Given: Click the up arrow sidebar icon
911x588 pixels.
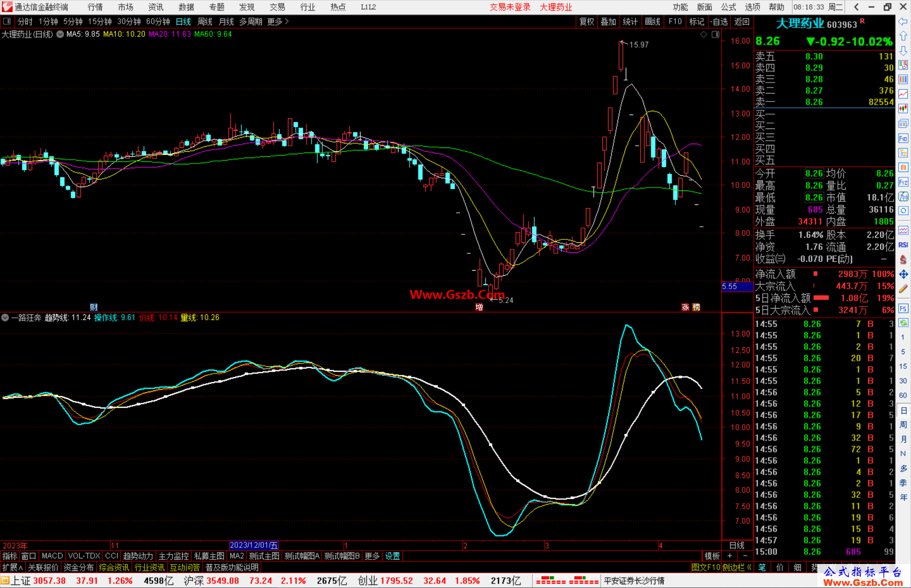Looking at the screenshot, I should click(903, 36).
